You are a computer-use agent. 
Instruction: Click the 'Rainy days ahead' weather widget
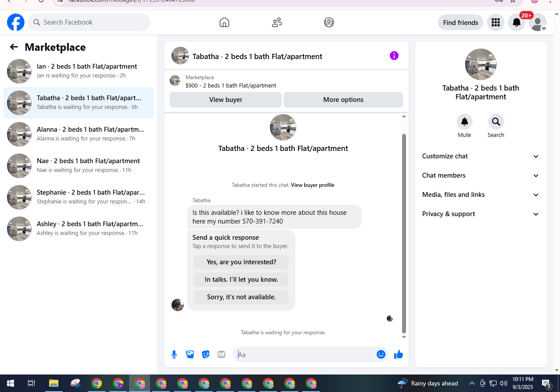[x=428, y=384]
